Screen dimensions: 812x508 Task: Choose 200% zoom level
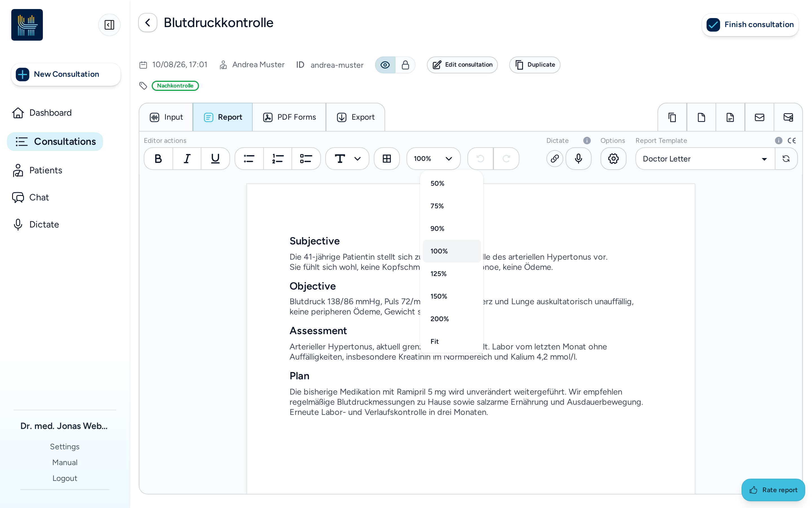coord(452,319)
